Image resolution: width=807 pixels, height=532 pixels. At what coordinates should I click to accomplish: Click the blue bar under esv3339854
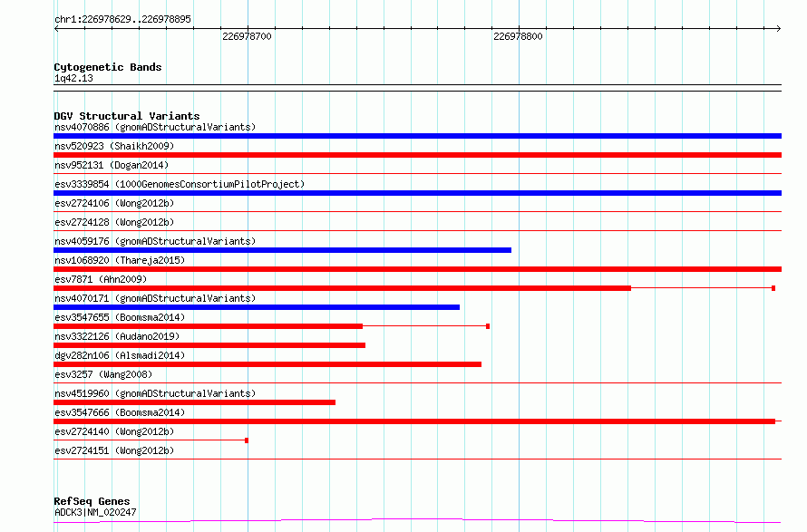(417, 193)
